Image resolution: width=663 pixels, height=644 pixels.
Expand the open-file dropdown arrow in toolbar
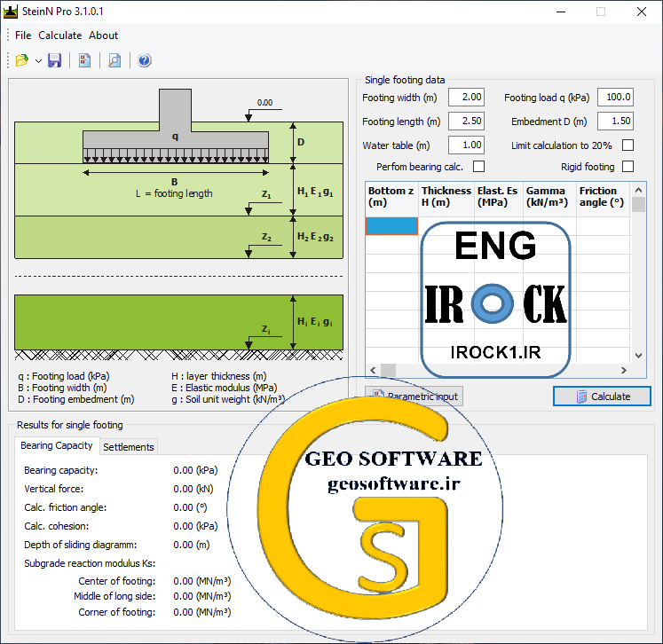coord(38,61)
